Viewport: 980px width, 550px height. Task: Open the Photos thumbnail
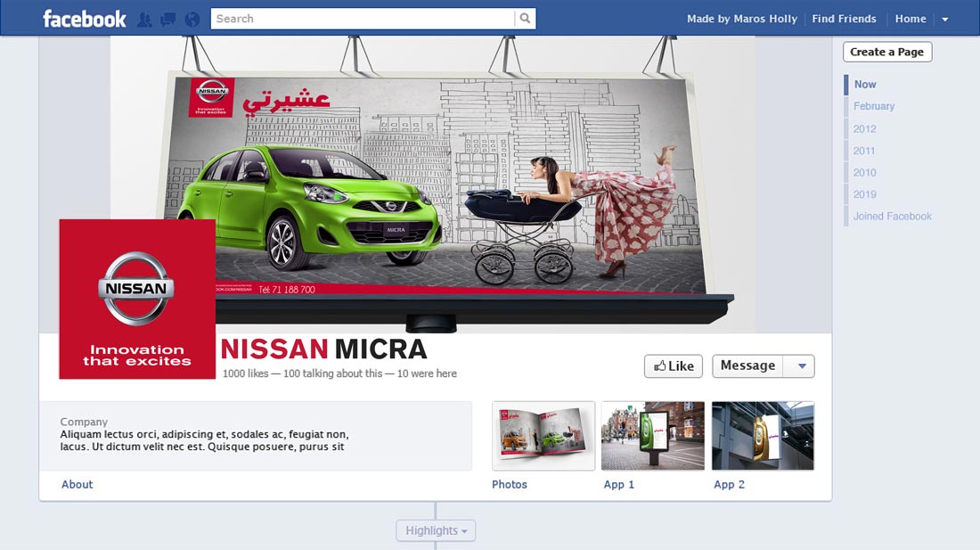coord(543,436)
